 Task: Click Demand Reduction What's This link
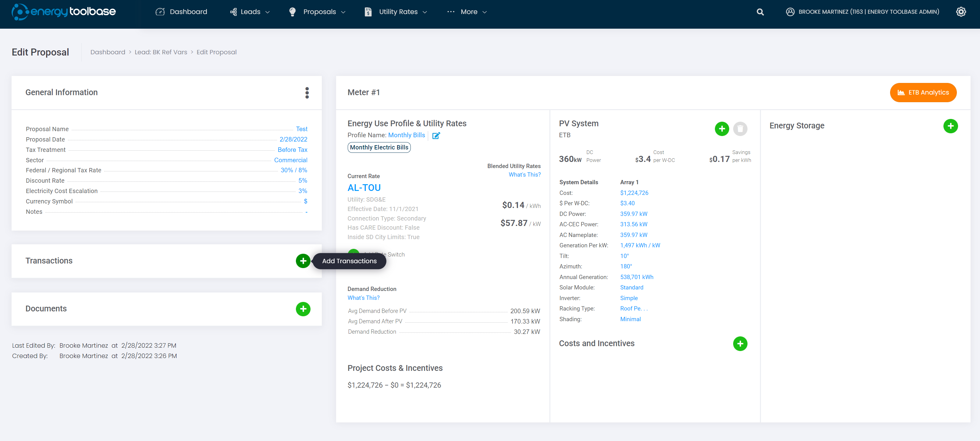coord(363,298)
